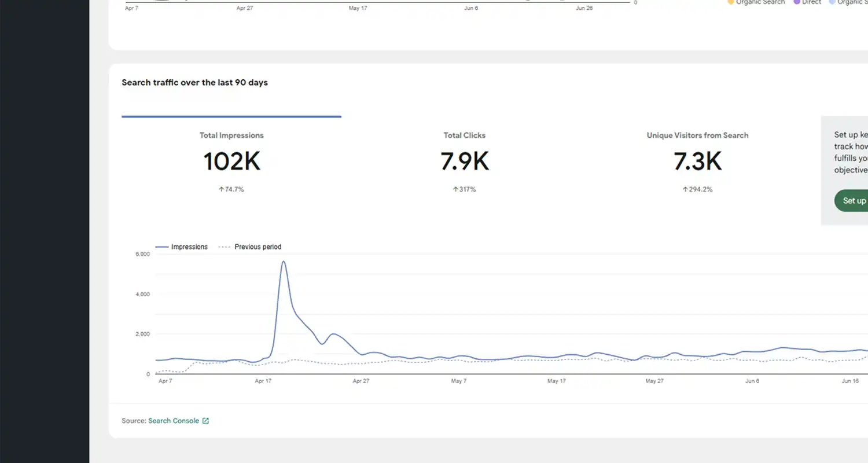This screenshot has height=463, width=868.
Task: Open the Search Console source link
Action: pyautogui.click(x=173, y=420)
